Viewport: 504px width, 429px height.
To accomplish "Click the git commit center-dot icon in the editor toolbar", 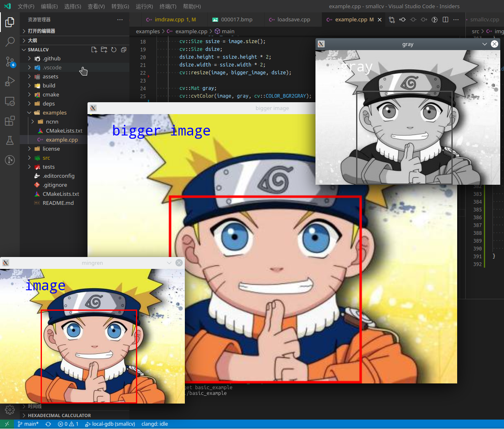I will (413, 20).
